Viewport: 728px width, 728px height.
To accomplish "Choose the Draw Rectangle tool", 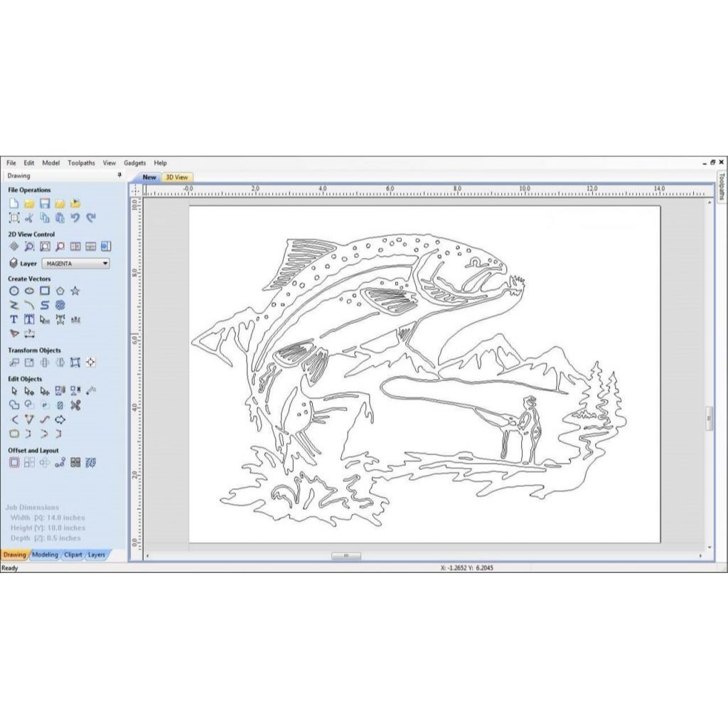I will tap(45, 291).
